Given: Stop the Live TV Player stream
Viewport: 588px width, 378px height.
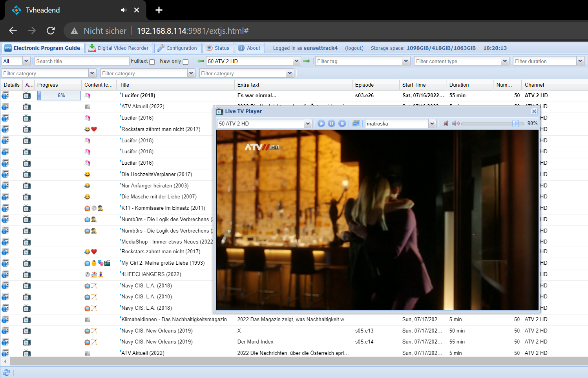Looking at the screenshot, I should tap(342, 124).
